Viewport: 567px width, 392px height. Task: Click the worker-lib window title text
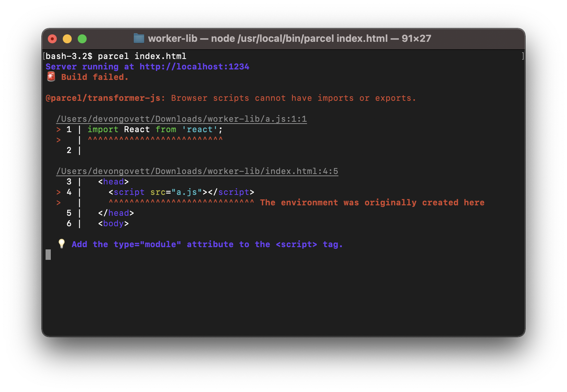pyautogui.click(x=173, y=38)
